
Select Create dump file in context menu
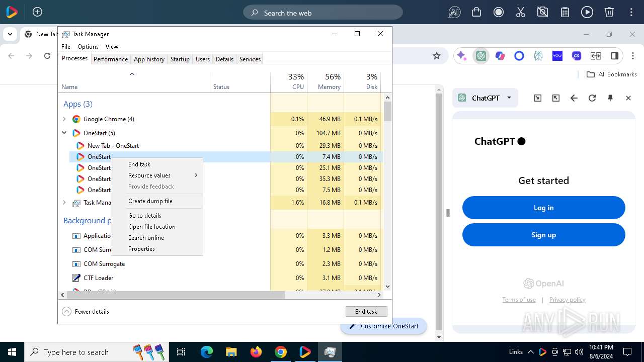pyautogui.click(x=157, y=201)
